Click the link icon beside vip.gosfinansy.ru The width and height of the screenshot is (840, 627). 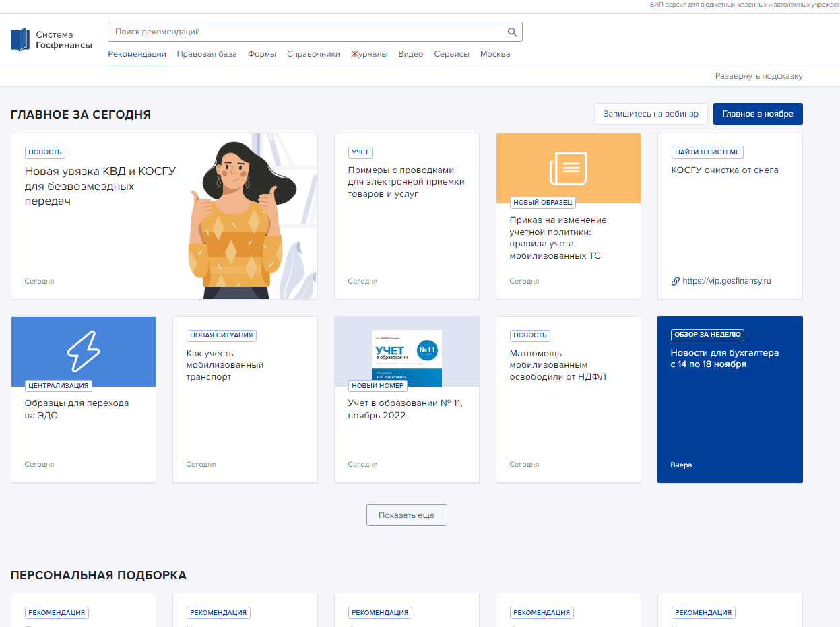point(676,281)
